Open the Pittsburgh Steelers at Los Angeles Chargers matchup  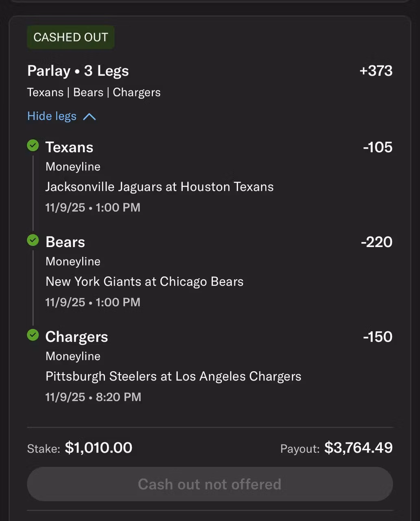coord(173,377)
